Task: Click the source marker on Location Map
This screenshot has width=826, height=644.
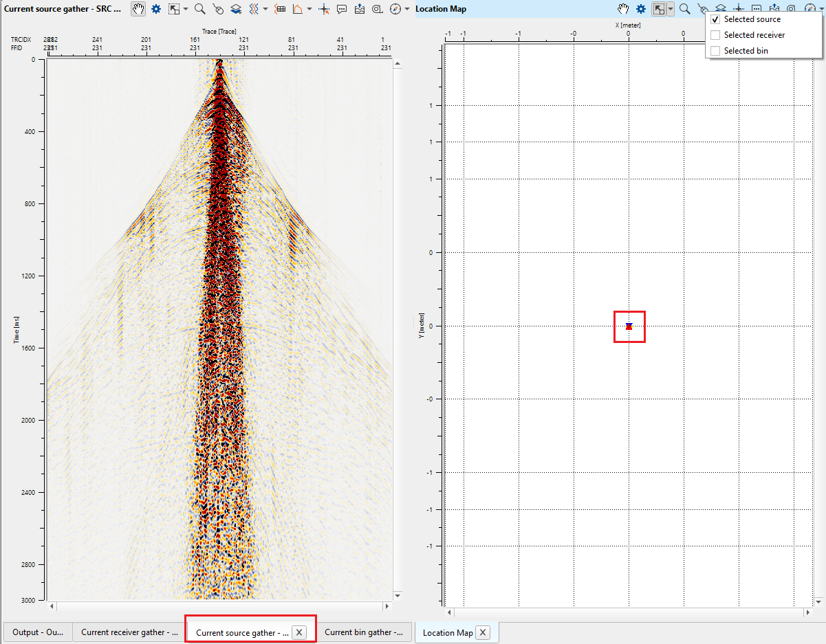Action: point(629,326)
